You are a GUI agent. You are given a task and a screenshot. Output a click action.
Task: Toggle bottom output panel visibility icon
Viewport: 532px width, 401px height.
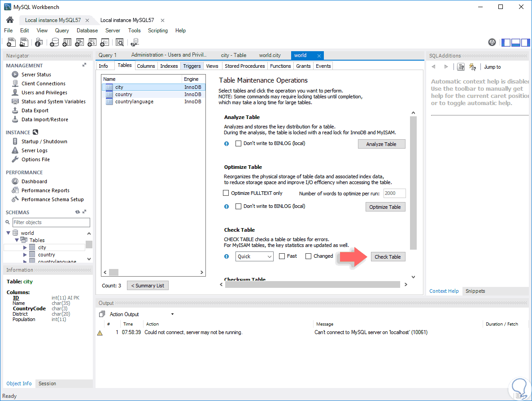516,43
